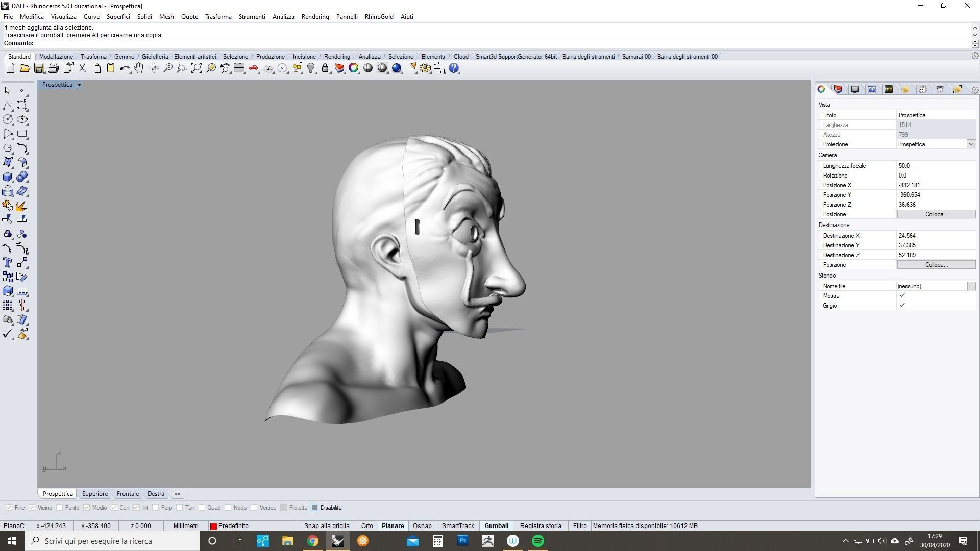
Task: Enable the Perp osnap checkbox
Action: [x=155, y=508]
